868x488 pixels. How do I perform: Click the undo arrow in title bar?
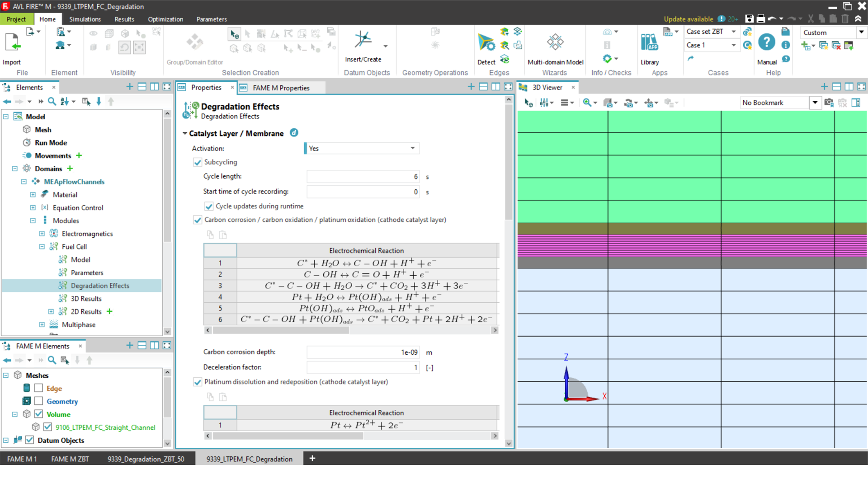(x=772, y=19)
